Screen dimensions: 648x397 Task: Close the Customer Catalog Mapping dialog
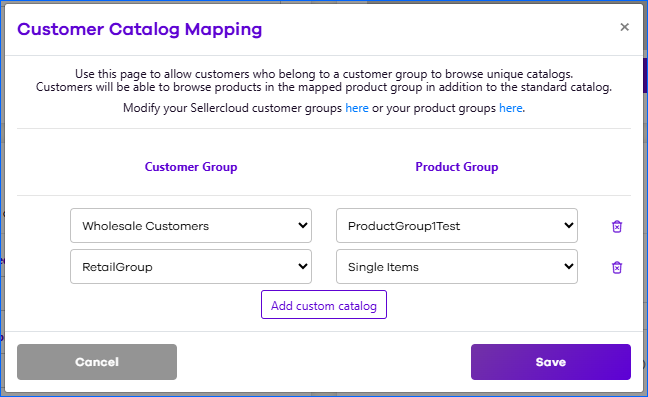click(624, 27)
